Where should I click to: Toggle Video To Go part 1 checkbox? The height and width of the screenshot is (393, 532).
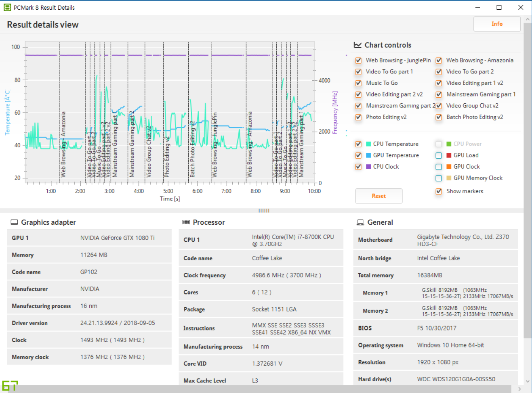click(358, 72)
